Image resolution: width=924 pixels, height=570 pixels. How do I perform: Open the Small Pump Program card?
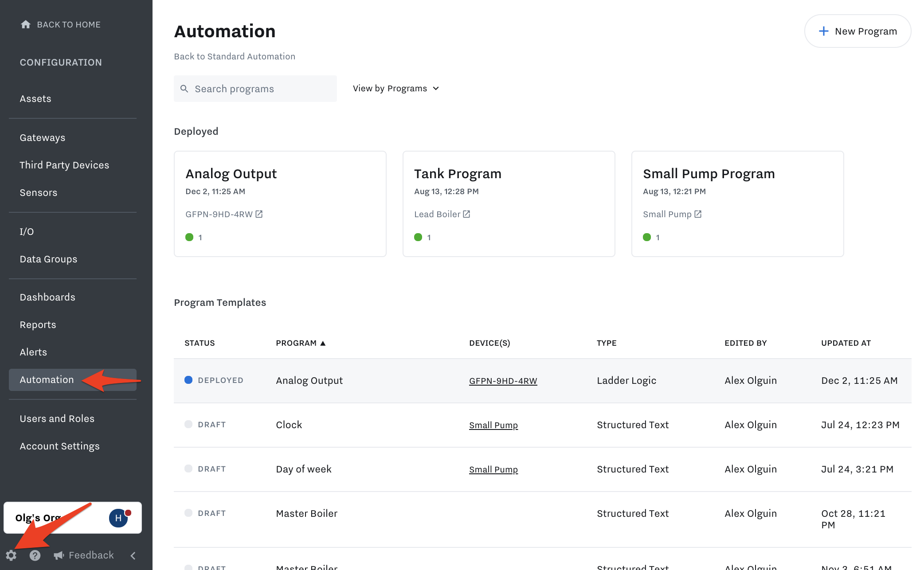tap(738, 204)
